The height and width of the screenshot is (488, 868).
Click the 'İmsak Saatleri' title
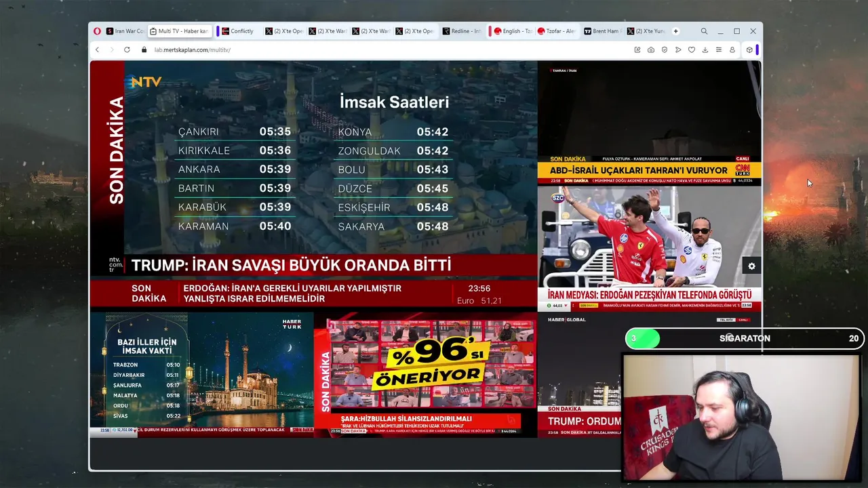coord(394,102)
